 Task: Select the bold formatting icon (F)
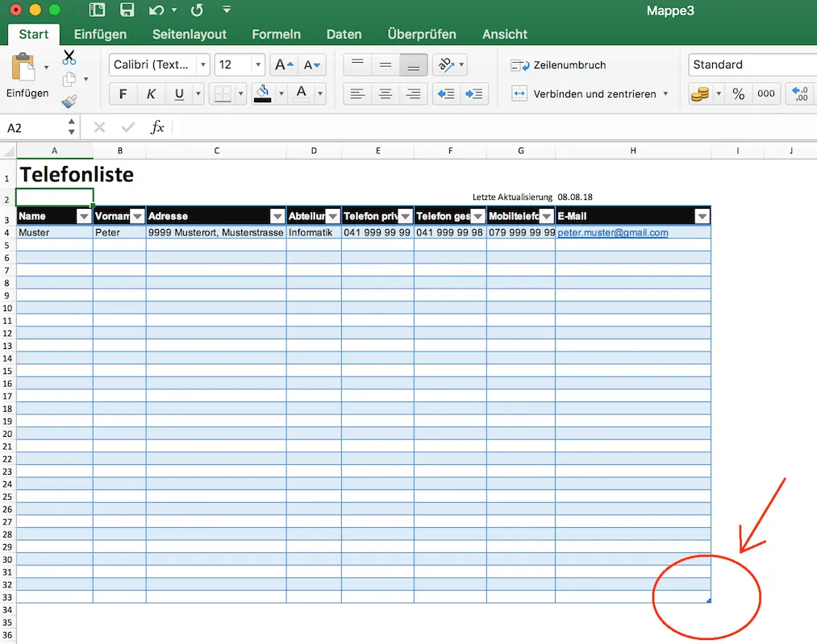(x=123, y=93)
